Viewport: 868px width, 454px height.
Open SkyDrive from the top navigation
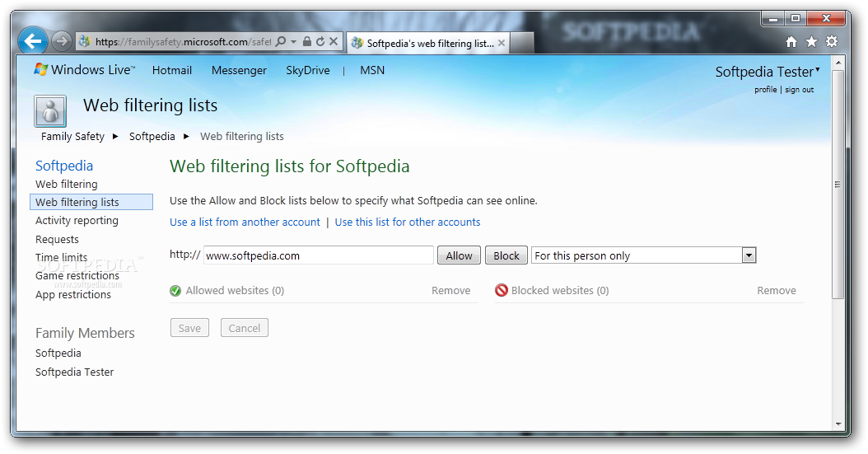click(308, 70)
